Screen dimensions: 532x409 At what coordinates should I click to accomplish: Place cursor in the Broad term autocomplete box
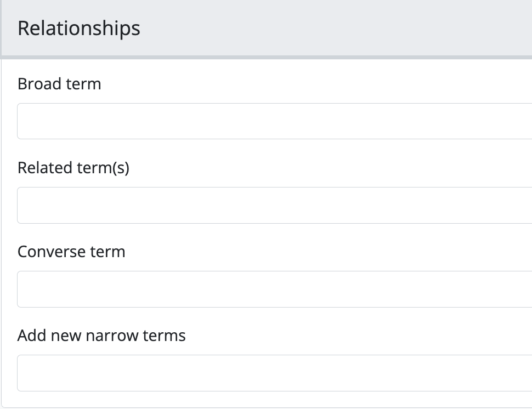(x=274, y=121)
